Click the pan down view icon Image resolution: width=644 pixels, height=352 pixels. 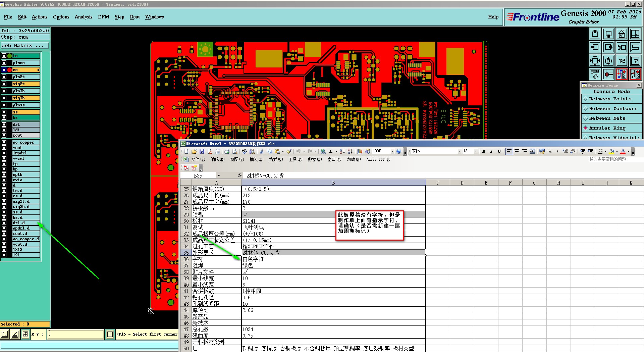(x=608, y=34)
